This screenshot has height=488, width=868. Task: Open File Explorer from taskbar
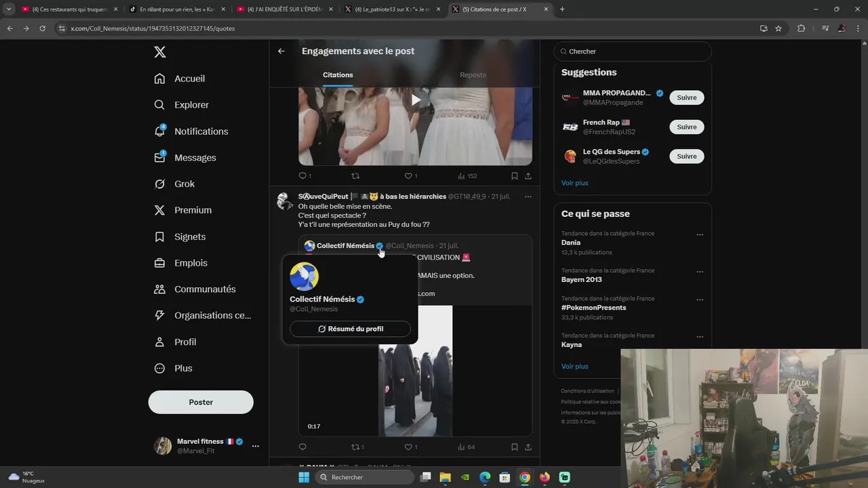446,477
